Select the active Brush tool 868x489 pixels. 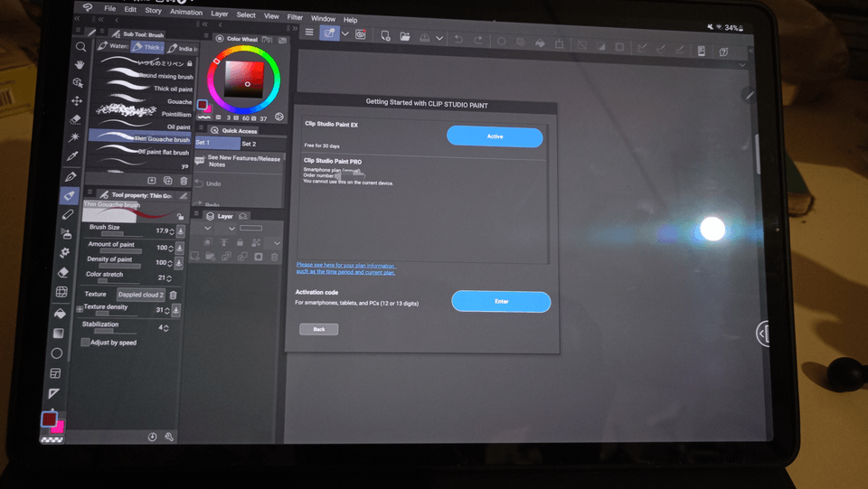pyautogui.click(x=70, y=195)
